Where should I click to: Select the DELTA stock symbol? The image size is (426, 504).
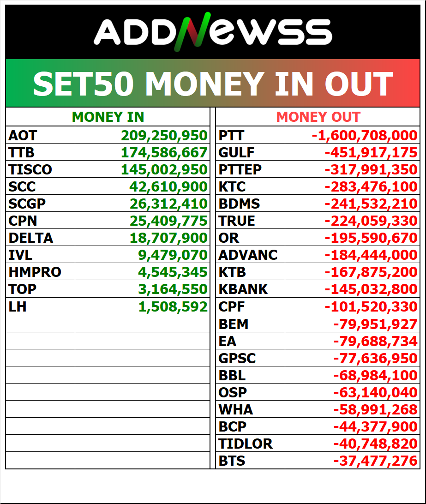tap(31, 238)
